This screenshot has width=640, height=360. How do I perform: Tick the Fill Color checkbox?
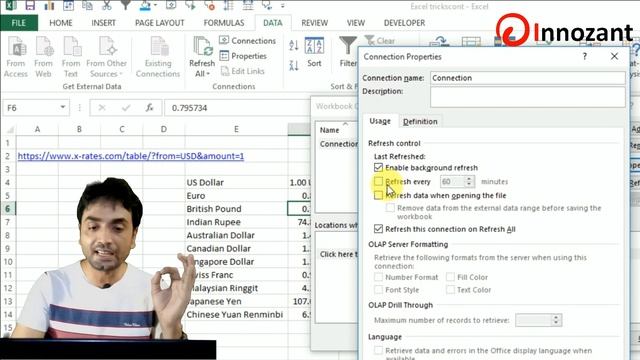click(450, 277)
